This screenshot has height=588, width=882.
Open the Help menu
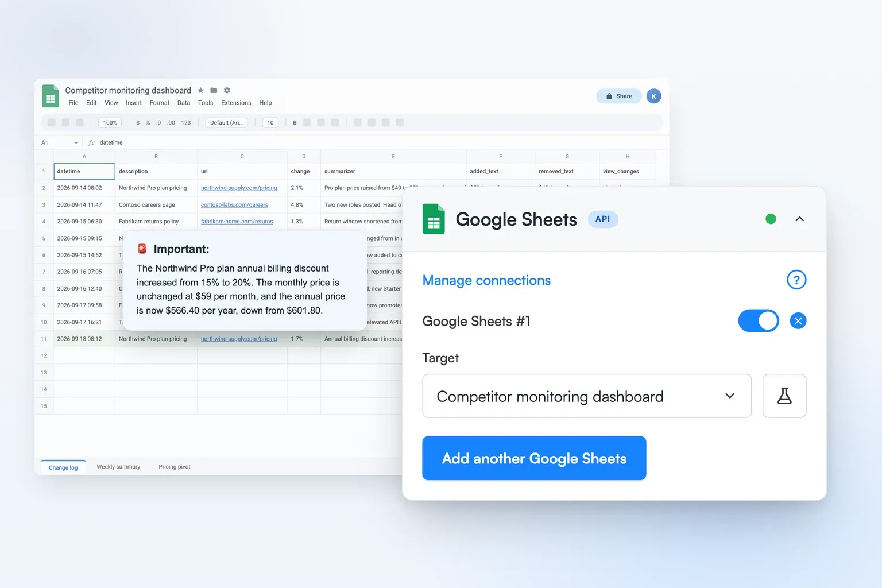click(265, 103)
